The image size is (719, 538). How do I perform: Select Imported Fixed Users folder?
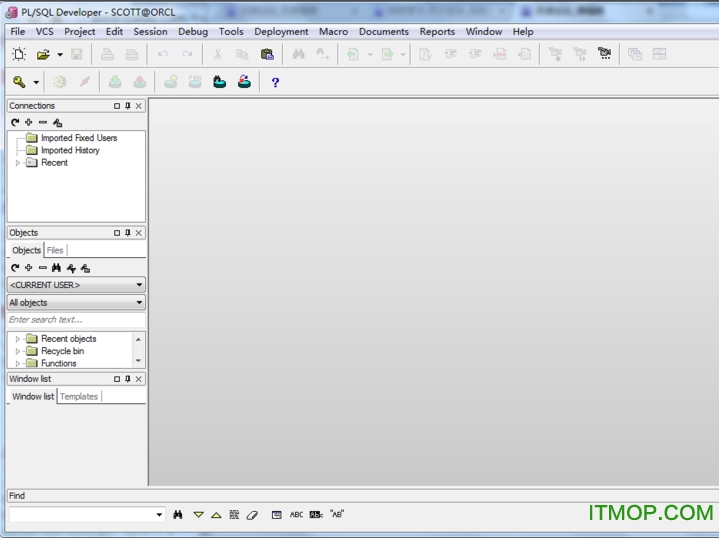(x=79, y=138)
